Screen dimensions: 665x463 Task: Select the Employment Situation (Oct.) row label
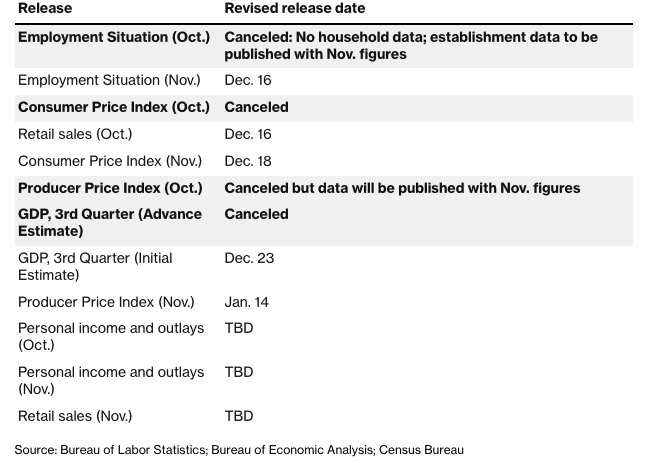(x=114, y=37)
